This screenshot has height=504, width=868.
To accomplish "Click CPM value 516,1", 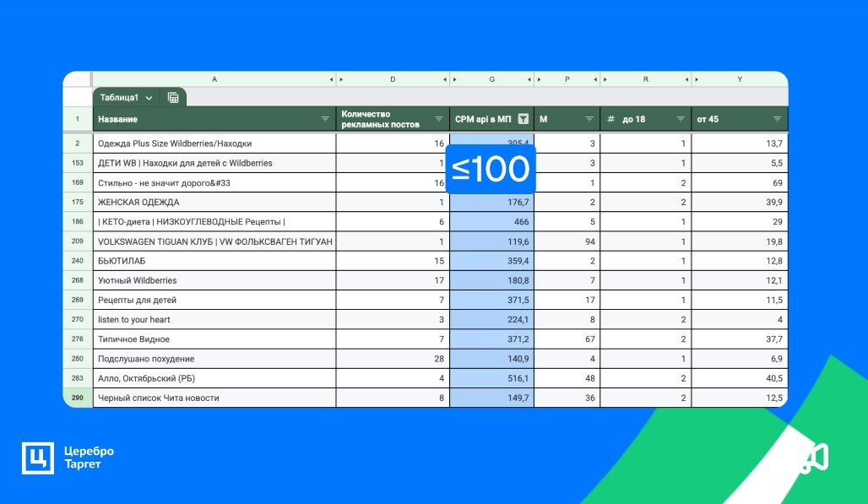I will click(491, 378).
